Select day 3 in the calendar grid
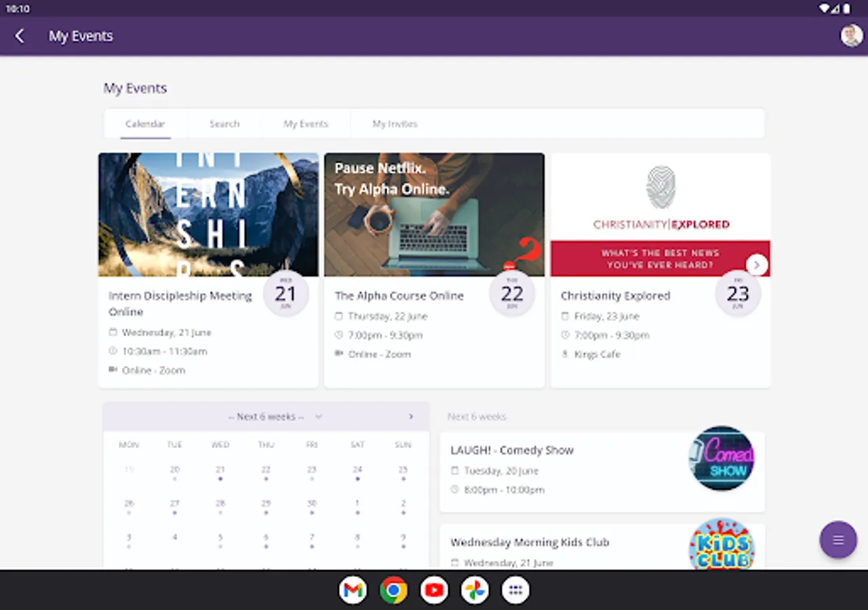 point(129,537)
